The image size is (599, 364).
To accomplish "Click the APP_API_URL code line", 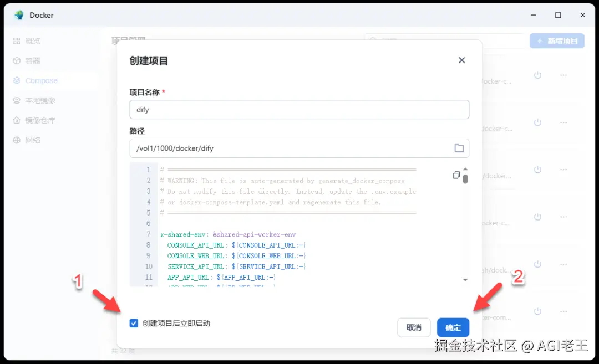I will pos(221,277).
